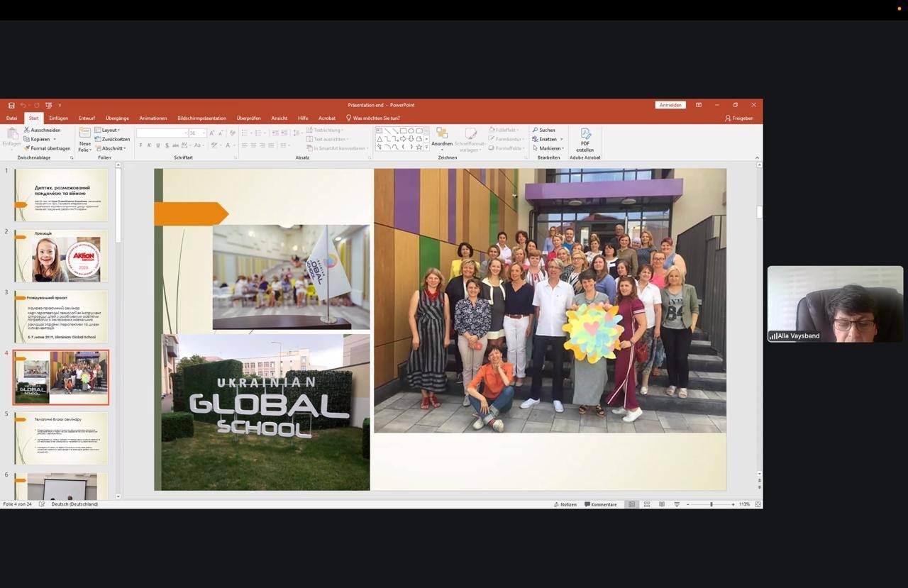Screen dimensions: 908x588
Task: Toggle strikethrough formatting
Action: click(176, 145)
